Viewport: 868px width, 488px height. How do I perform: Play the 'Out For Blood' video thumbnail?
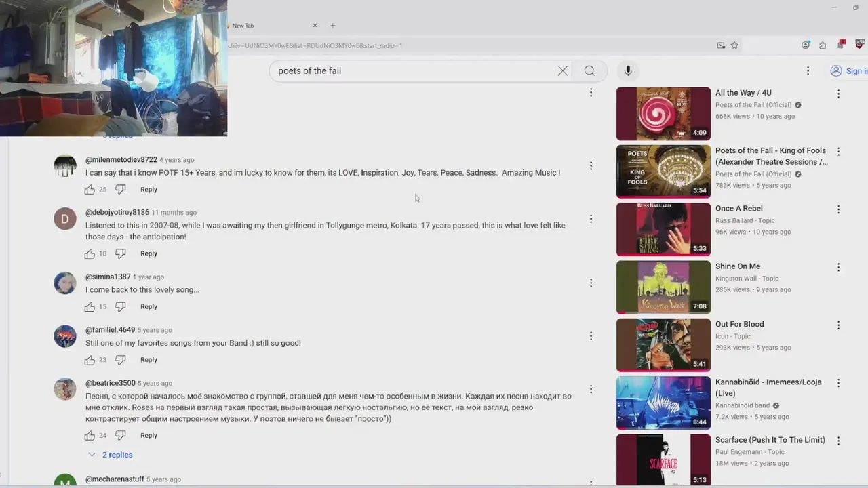pos(663,345)
